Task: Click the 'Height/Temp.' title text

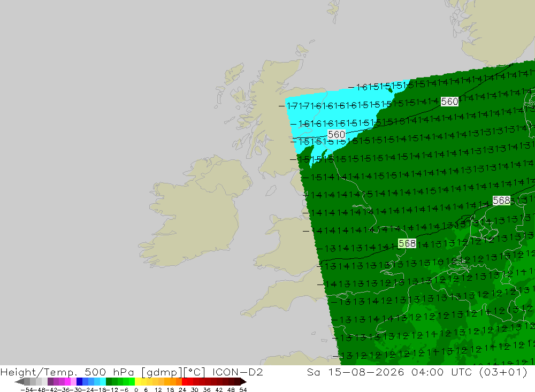Action: click(40, 372)
